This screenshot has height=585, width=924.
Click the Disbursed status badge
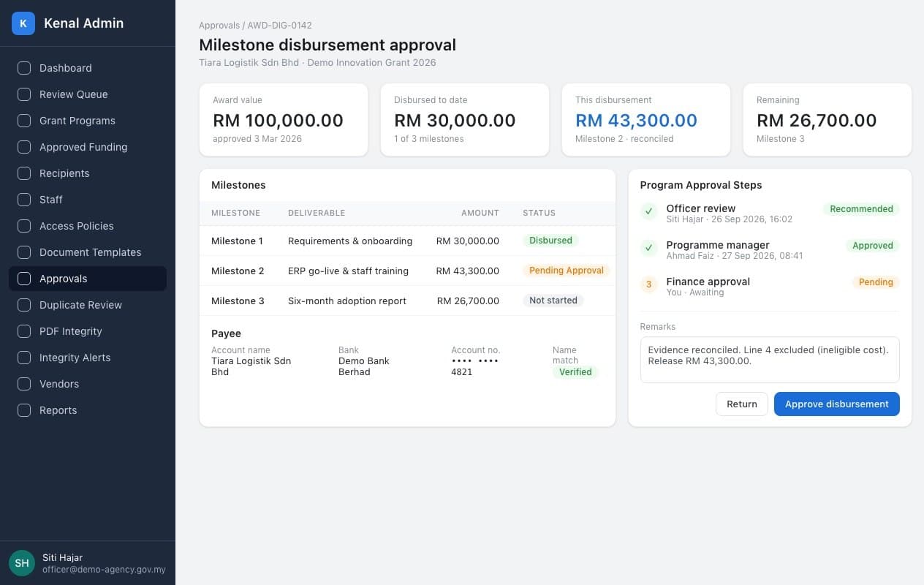(x=550, y=240)
